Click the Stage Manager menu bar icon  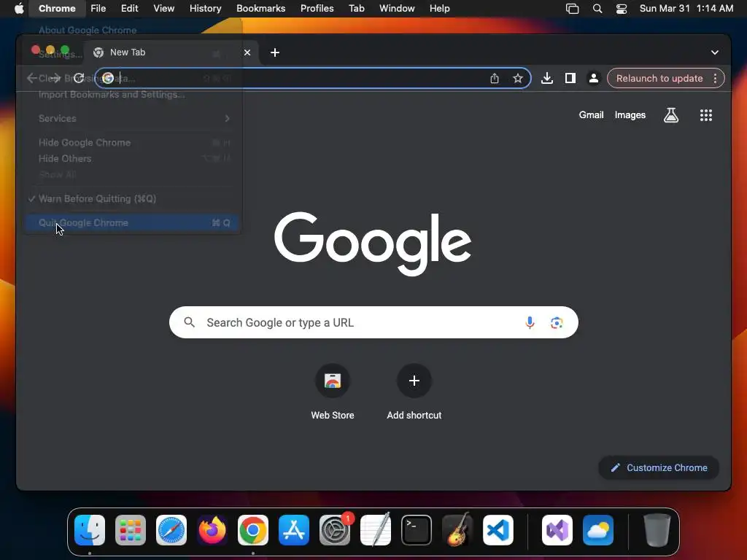[x=572, y=9]
